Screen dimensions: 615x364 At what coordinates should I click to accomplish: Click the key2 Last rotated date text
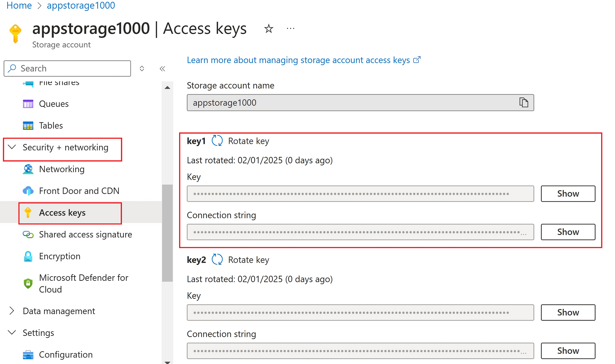tap(260, 279)
